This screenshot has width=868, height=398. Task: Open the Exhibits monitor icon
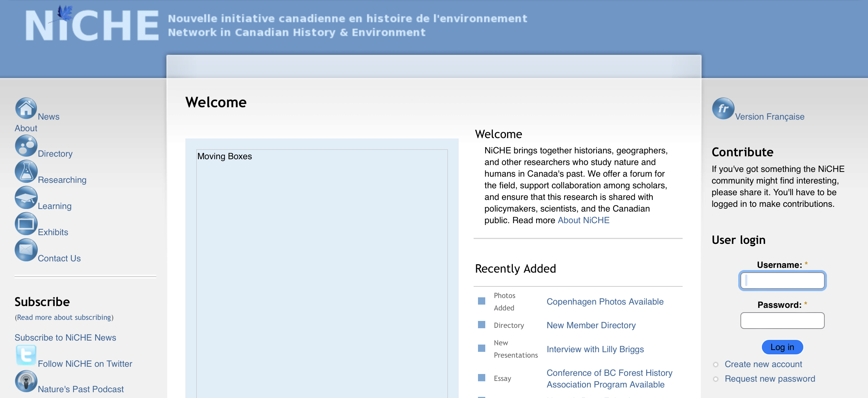click(x=26, y=224)
